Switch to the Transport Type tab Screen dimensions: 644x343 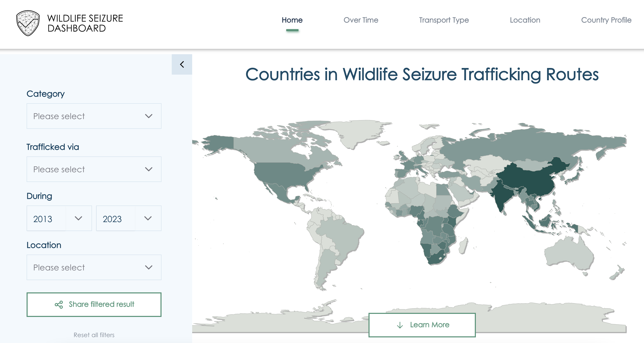(x=444, y=20)
